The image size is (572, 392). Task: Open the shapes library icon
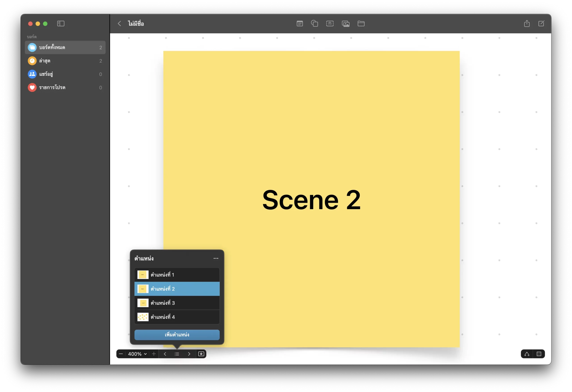(315, 24)
